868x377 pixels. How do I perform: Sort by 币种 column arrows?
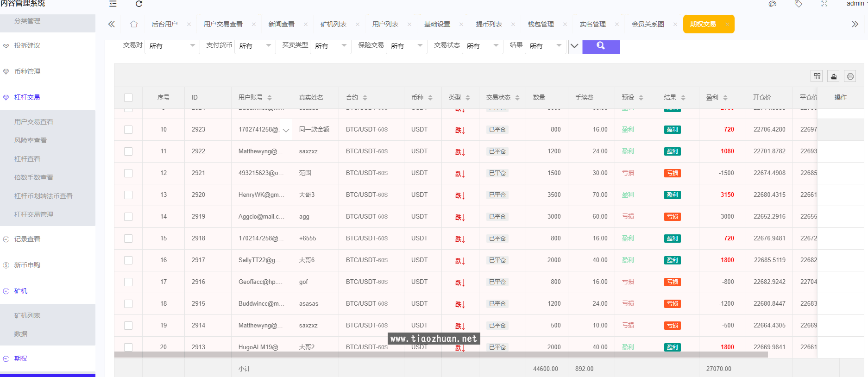click(430, 98)
